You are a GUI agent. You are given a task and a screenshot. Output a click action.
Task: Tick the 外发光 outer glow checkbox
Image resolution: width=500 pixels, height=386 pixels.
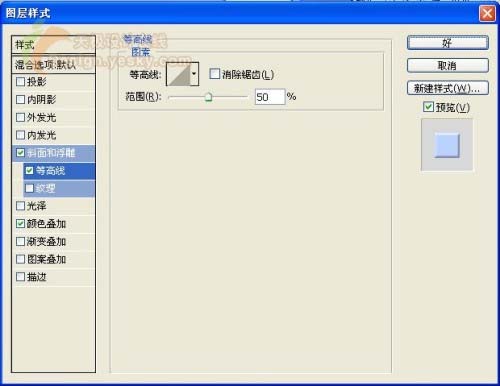20,117
